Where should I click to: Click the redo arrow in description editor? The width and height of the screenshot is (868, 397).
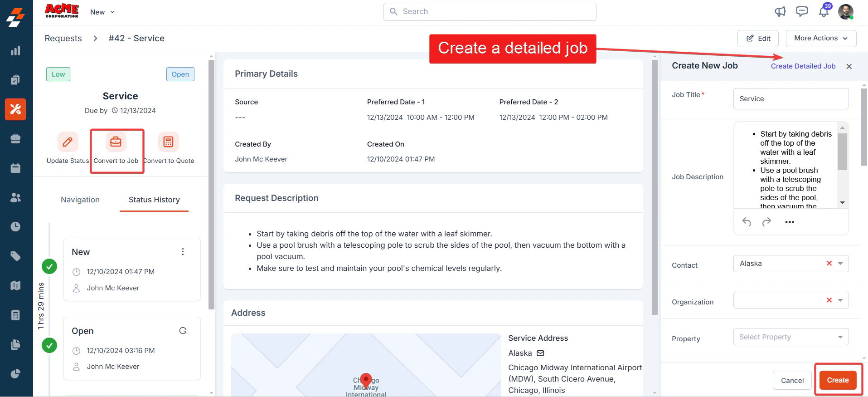[766, 222]
